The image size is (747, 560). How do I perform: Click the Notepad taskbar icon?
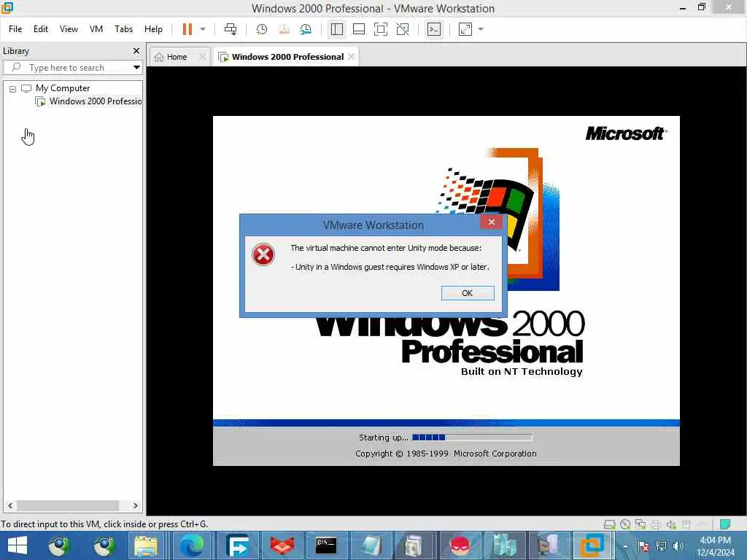coord(370,545)
